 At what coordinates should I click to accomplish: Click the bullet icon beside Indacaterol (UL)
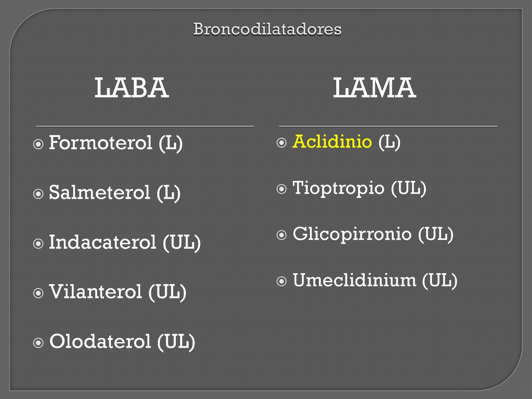pos(38,243)
